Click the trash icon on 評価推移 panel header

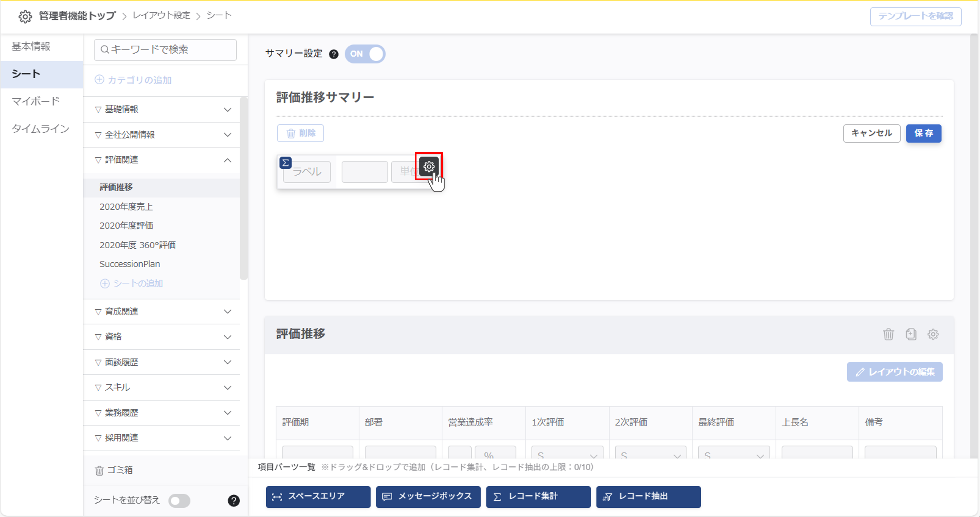click(888, 334)
